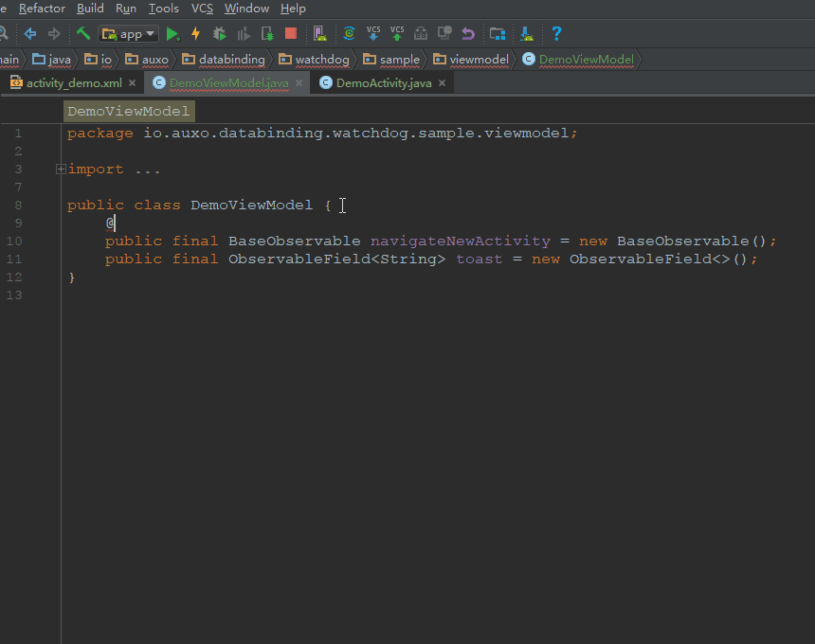Viewport: 815px width, 644px height.
Task: Click the Show History icon
Action: coord(421,34)
